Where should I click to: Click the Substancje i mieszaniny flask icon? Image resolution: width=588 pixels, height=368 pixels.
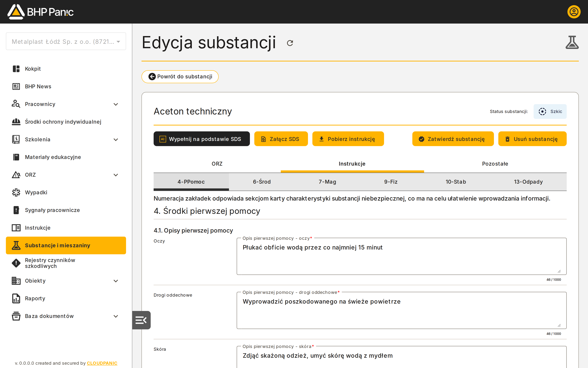click(x=16, y=245)
